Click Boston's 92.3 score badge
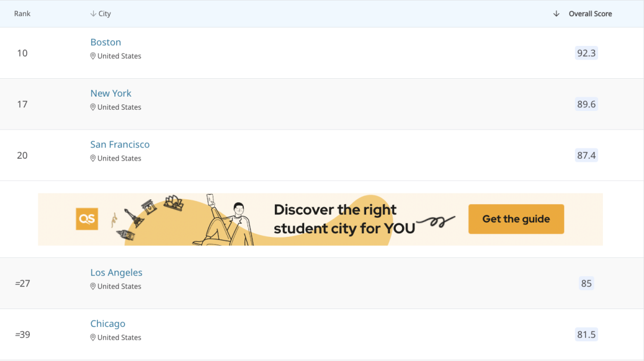This screenshot has height=361, width=644. 586,53
